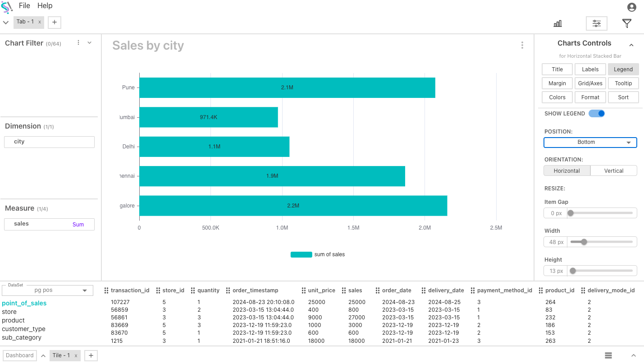Viewport: 644px width, 364px height.
Task: Click the app logo icon
Action: (7, 7)
